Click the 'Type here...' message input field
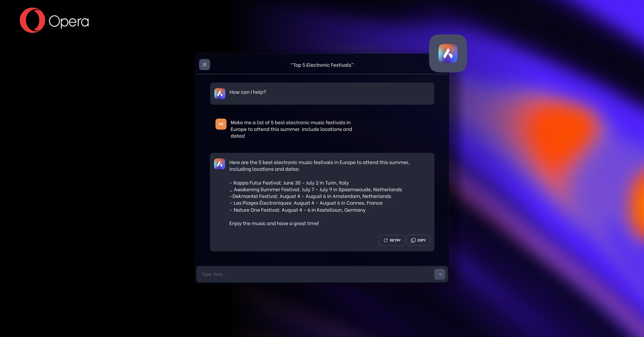The image size is (644, 337). (x=314, y=274)
